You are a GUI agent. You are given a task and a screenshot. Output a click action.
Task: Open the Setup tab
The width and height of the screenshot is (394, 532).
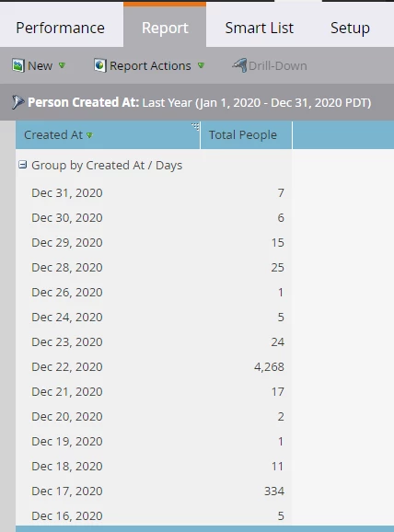[x=350, y=28]
